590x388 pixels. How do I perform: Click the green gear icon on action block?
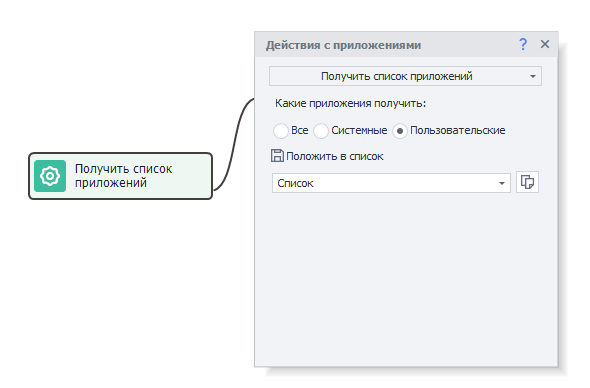tap(50, 176)
